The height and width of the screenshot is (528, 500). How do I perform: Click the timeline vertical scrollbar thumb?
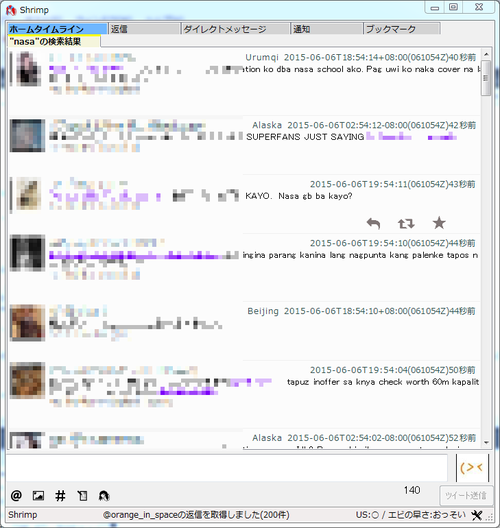486,78
